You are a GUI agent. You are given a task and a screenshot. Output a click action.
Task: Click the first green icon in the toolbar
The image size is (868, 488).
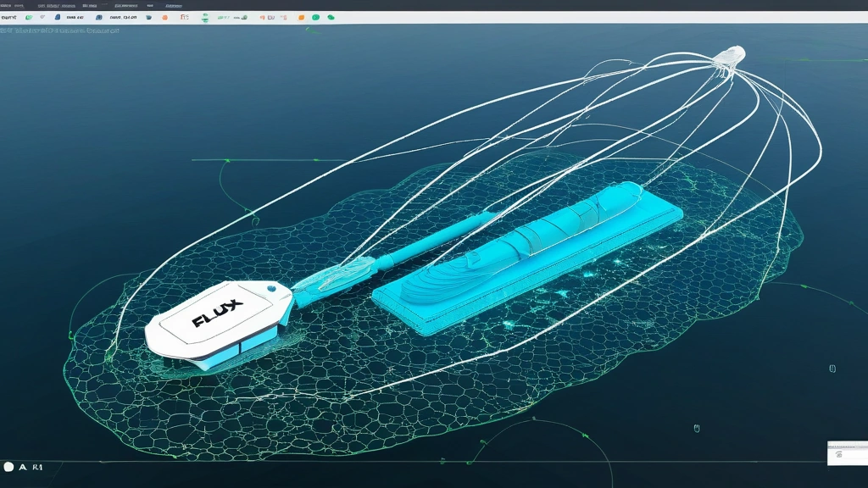click(28, 17)
